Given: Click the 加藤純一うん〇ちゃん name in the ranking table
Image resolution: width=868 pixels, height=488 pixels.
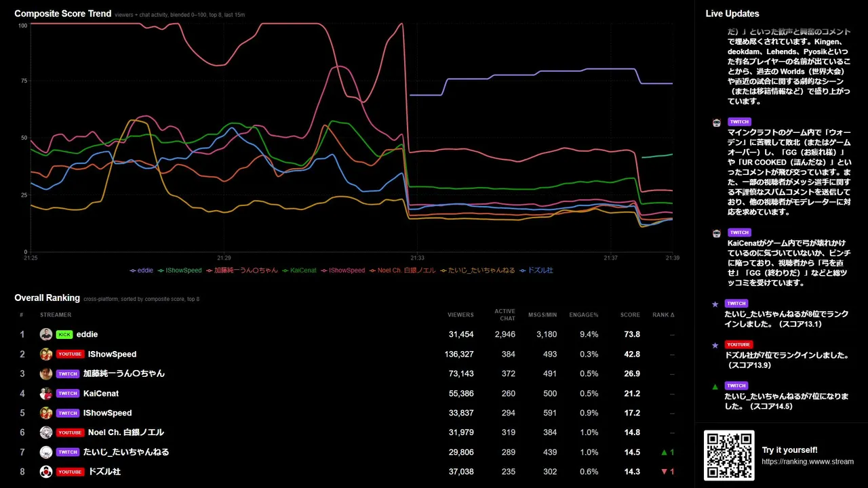Looking at the screenshot, I should [124, 374].
